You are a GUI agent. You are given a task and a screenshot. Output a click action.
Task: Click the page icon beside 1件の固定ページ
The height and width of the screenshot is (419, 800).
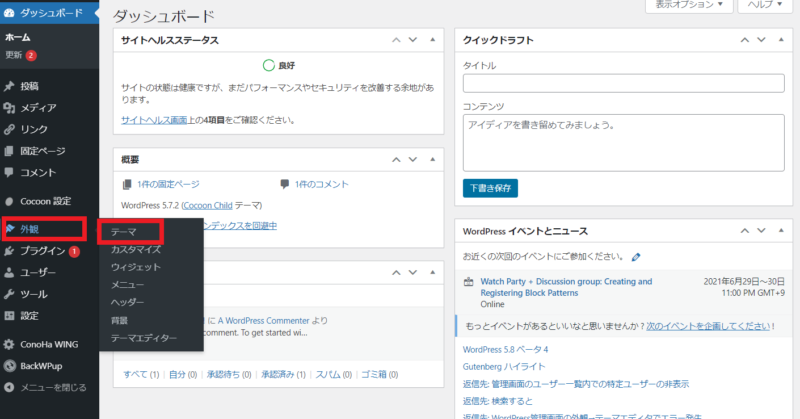(x=127, y=184)
